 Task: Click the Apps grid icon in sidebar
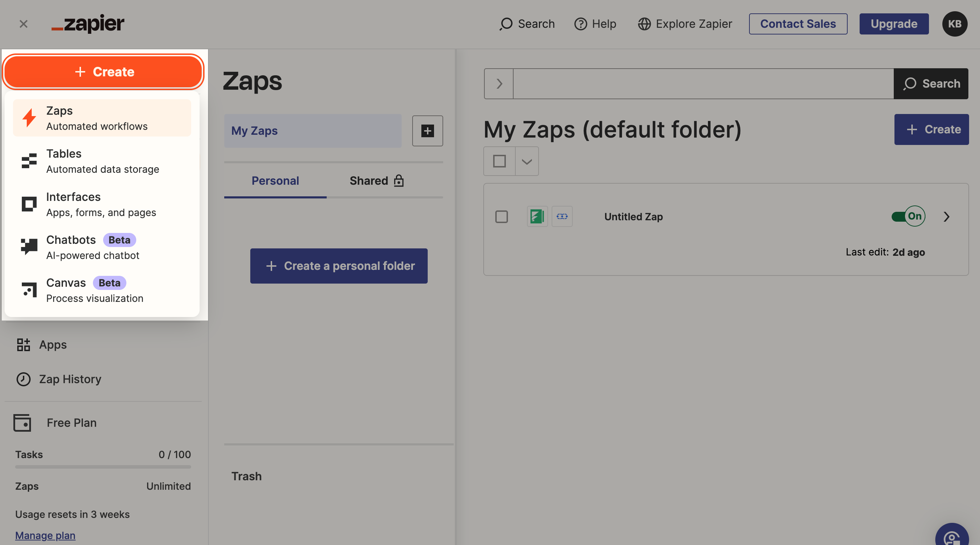(23, 344)
